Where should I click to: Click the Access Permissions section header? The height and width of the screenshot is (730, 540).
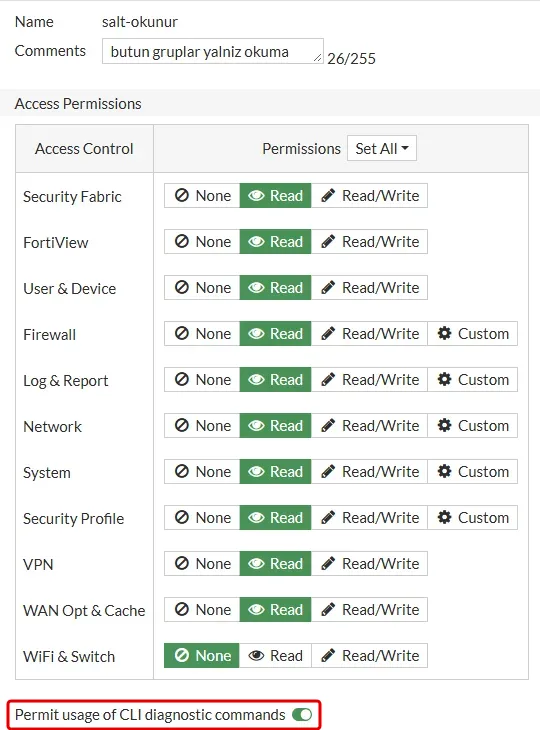78,103
